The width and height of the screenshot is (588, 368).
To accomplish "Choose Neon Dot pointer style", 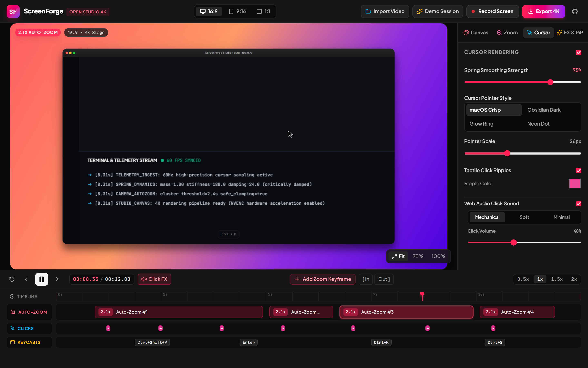I will 551,124.
